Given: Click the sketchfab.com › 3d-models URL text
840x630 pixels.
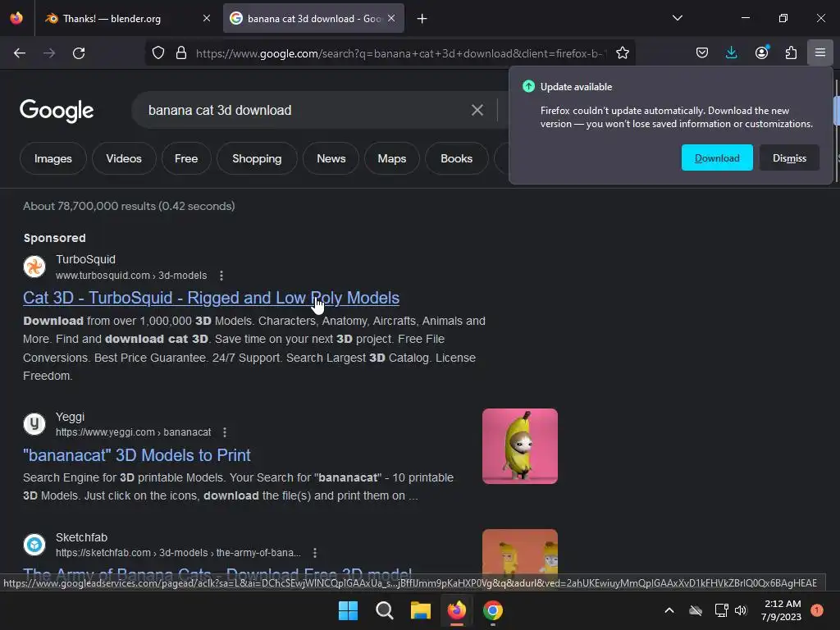Looking at the screenshot, I should [x=178, y=553].
